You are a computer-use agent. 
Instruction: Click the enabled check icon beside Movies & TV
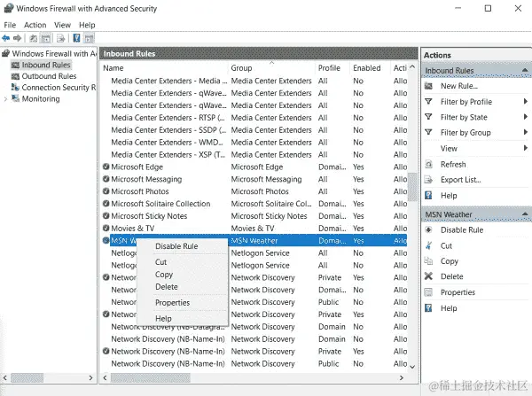tap(106, 228)
